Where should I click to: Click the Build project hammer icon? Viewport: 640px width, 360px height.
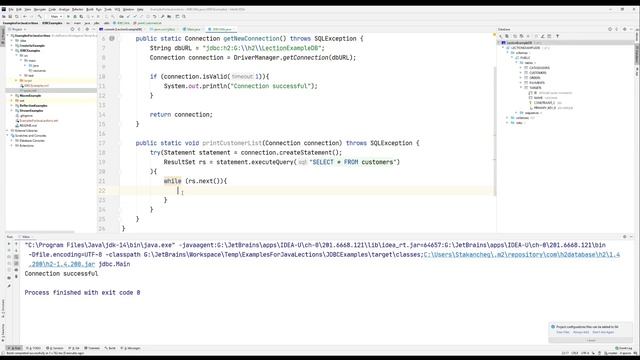[40, 17]
